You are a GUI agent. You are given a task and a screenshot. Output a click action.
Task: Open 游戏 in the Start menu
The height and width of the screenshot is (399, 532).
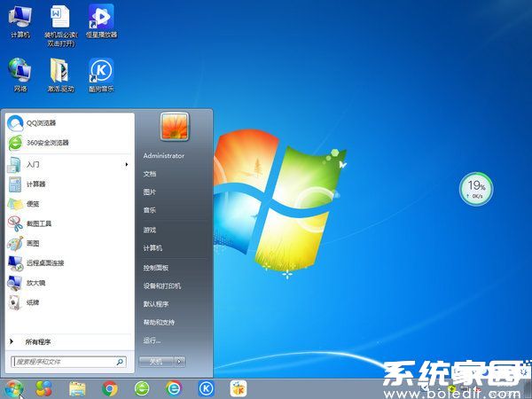pos(150,230)
